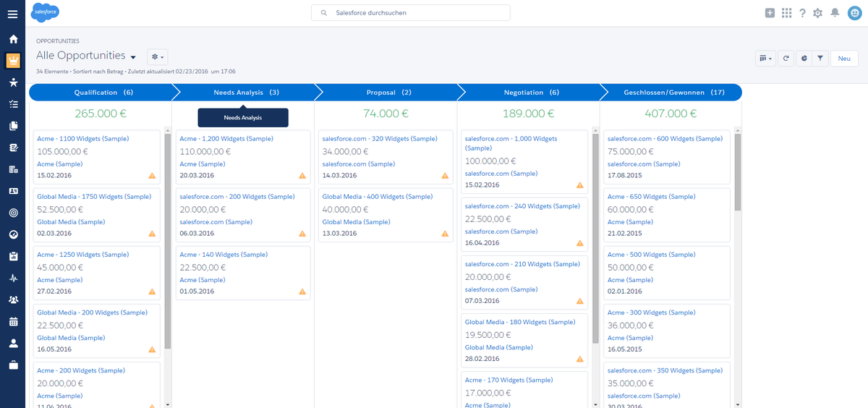Image resolution: width=868 pixels, height=408 pixels.
Task: Select the Negotiation stage header
Action: tap(531, 92)
